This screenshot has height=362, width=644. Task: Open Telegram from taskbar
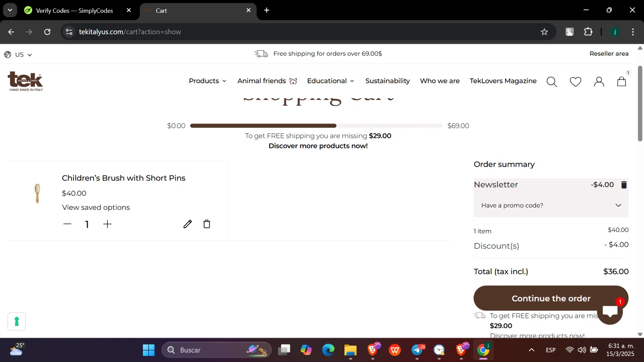(417, 350)
